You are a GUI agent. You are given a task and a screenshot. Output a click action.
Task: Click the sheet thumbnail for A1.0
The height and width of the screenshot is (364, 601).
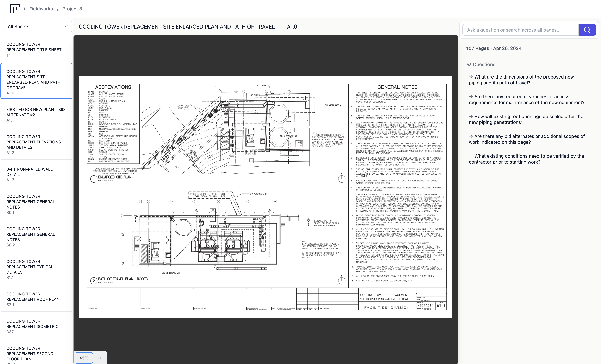point(37,79)
